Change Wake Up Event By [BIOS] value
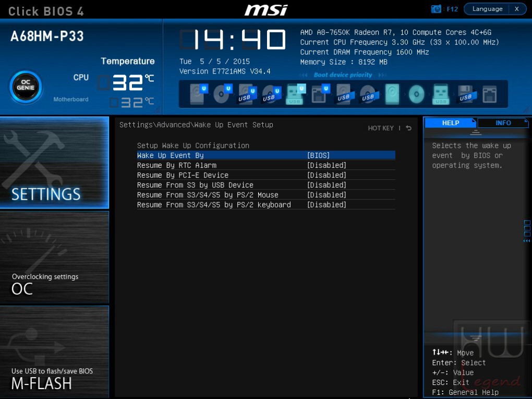Image resolution: width=532 pixels, height=399 pixels. click(318, 155)
